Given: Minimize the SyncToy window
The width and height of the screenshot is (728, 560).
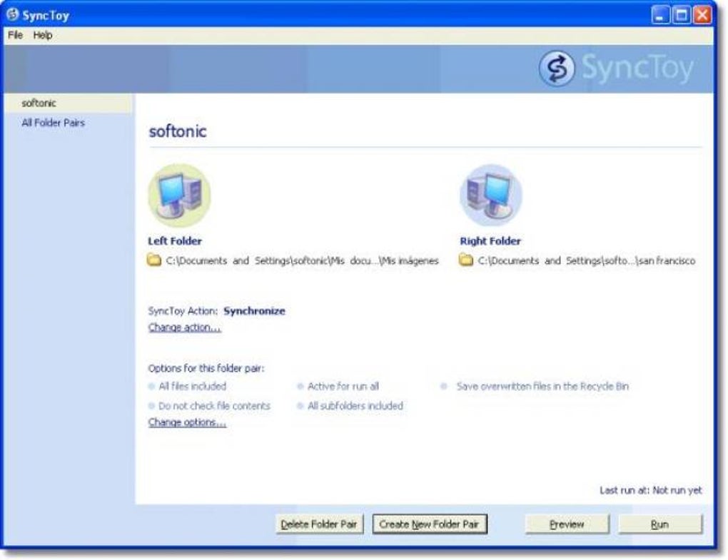Looking at the screenshot, I should [660, 15].
